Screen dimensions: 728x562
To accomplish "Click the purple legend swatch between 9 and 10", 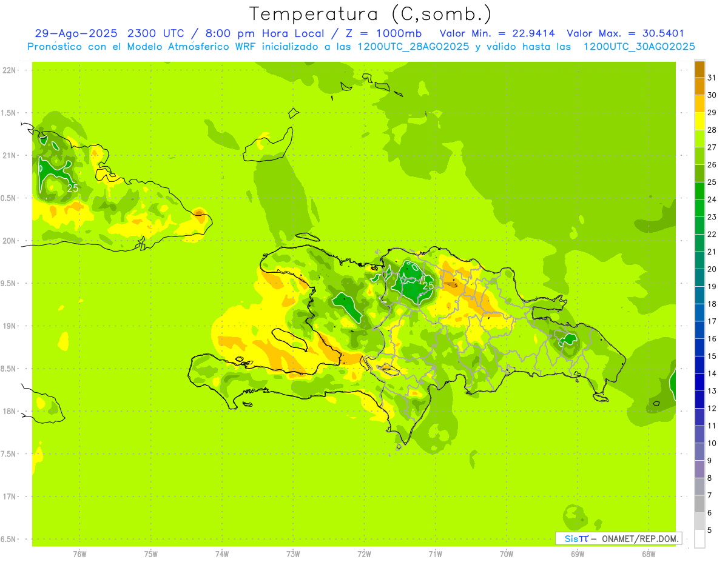I will click(699, 452).
